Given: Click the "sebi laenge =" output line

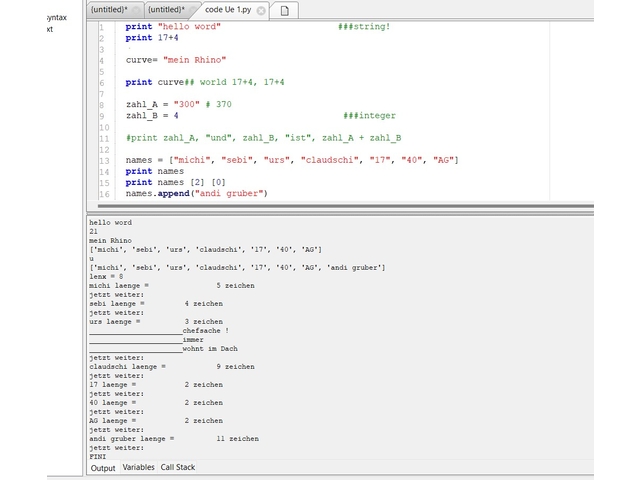Looking at the screenshot, I should click(156, 303).
